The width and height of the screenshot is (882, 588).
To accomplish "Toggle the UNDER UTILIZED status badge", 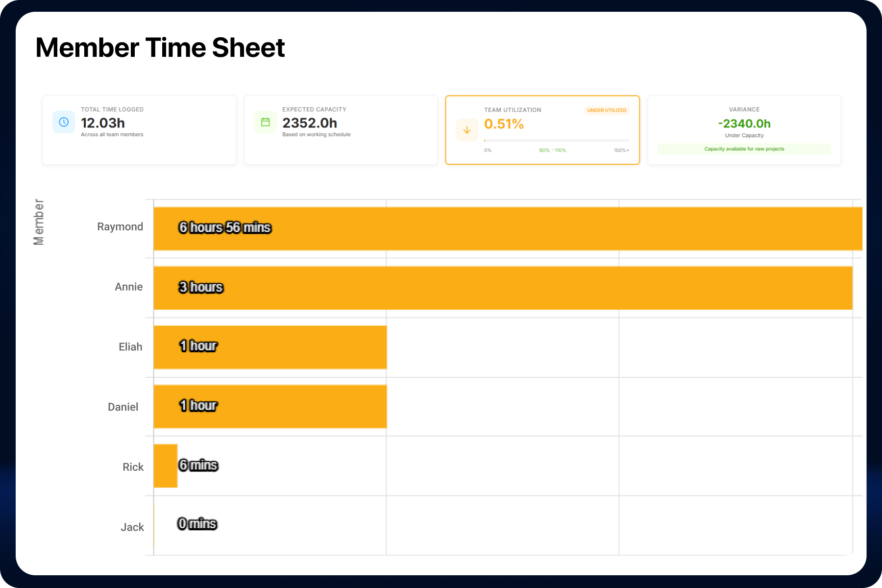I will (x=607, y=110).
